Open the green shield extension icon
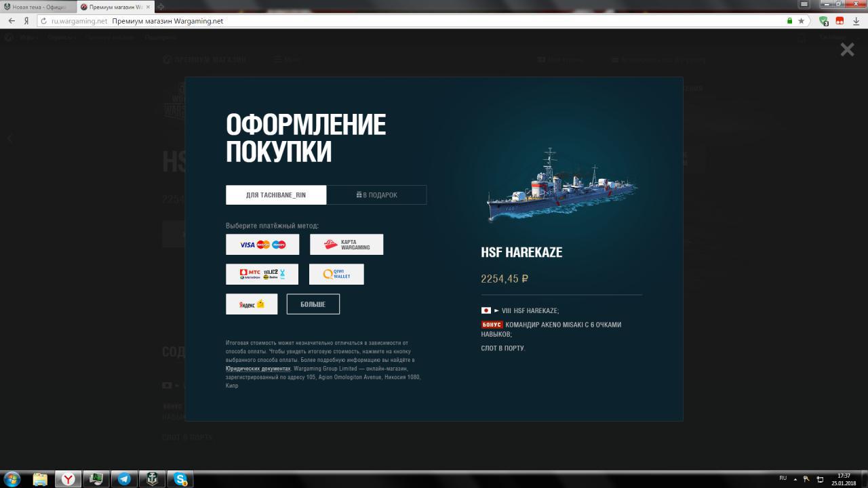The width and height of the screenshot is (868, 488). tap(823, 21)
